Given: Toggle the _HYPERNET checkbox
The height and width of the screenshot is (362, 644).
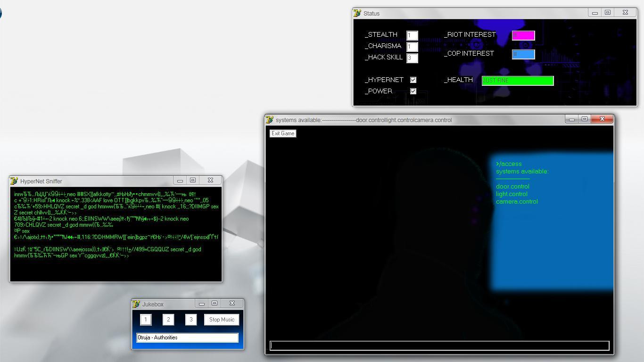Looking at the screenshot, I should click(413, 80).
